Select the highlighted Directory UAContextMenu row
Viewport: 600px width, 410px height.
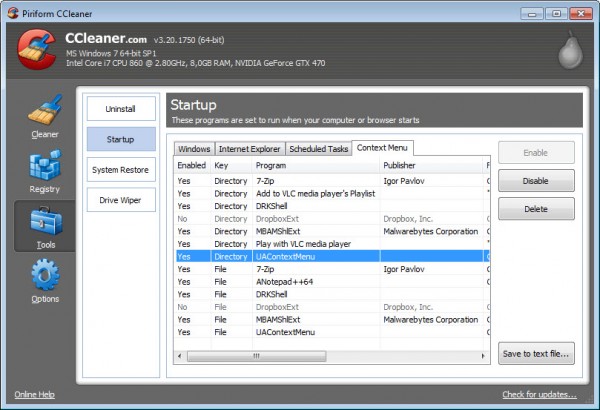click(332, 256)
